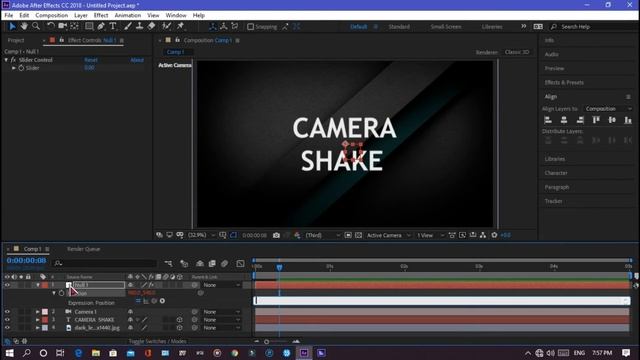Open the magnification ratio 32.9% dropdown
This screenshot has height=360, width=640.
(201, 235)
